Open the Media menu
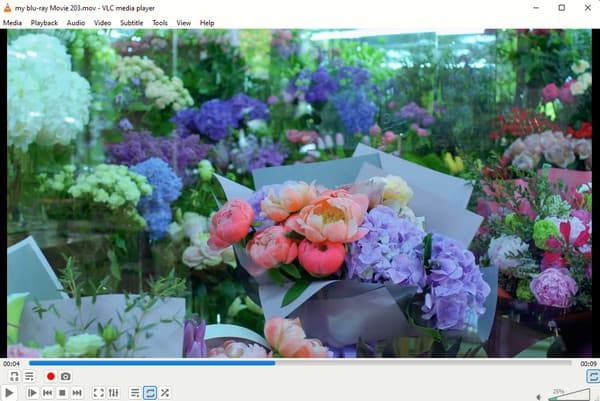Viewport: 600px width, 401px height. pos(12,23)
